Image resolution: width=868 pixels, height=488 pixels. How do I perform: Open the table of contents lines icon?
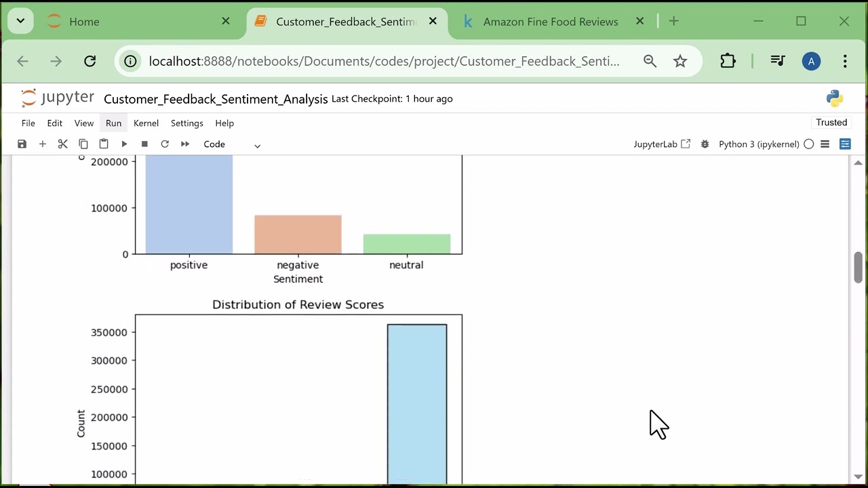coord(825,144)
